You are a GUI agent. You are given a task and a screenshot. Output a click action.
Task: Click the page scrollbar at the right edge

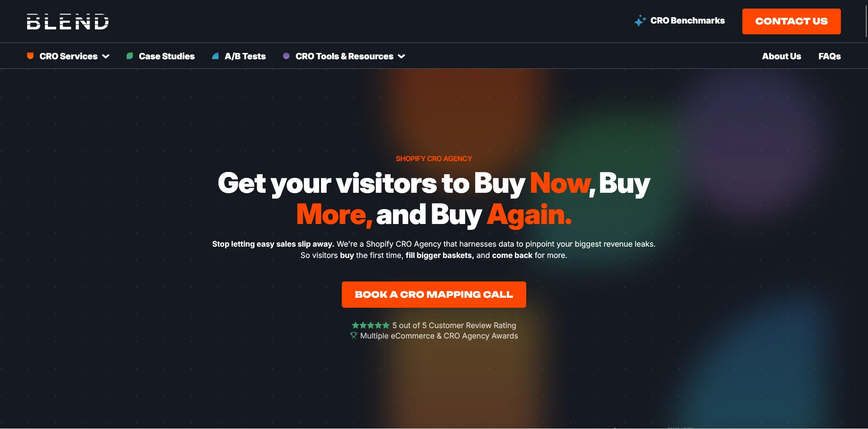click(x=866, y=20)
